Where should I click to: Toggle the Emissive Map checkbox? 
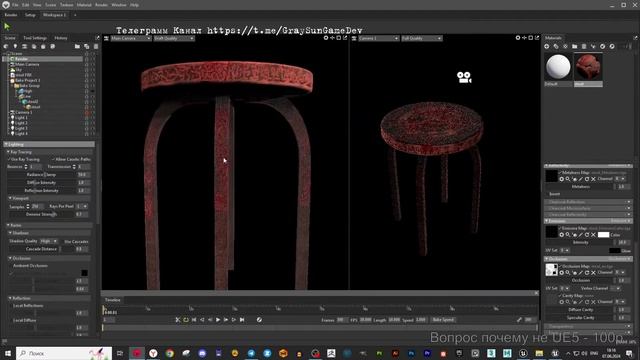[x=560, y=229]
